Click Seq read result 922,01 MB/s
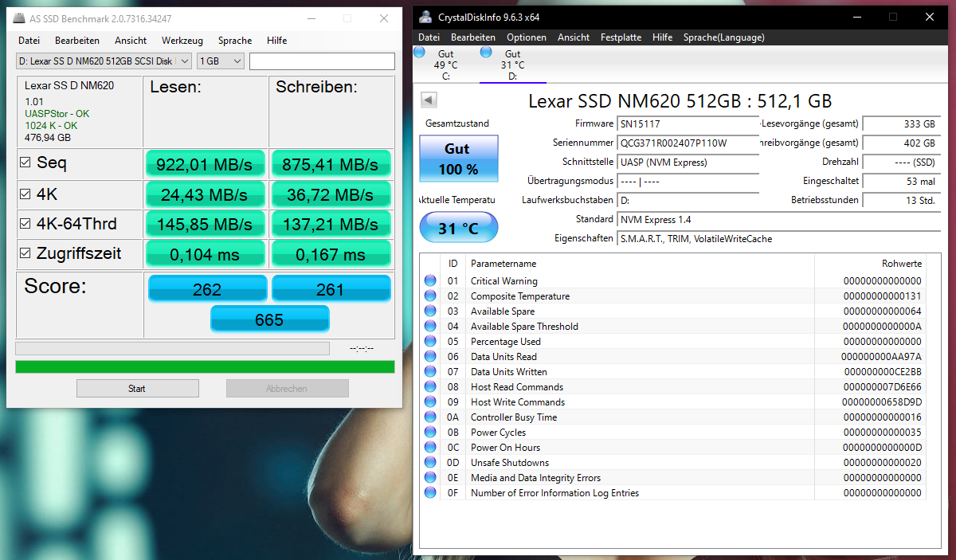 pyautogui.click(x=204, y=165)
